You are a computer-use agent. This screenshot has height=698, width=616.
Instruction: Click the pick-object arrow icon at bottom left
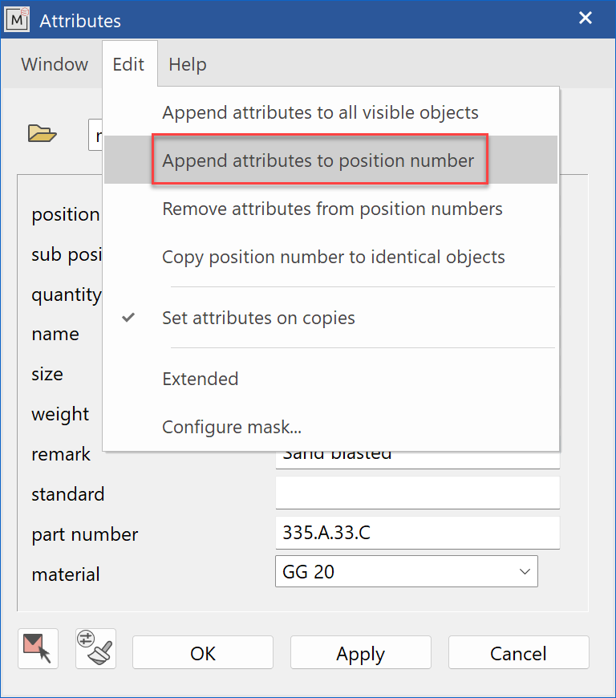(38, 648)
